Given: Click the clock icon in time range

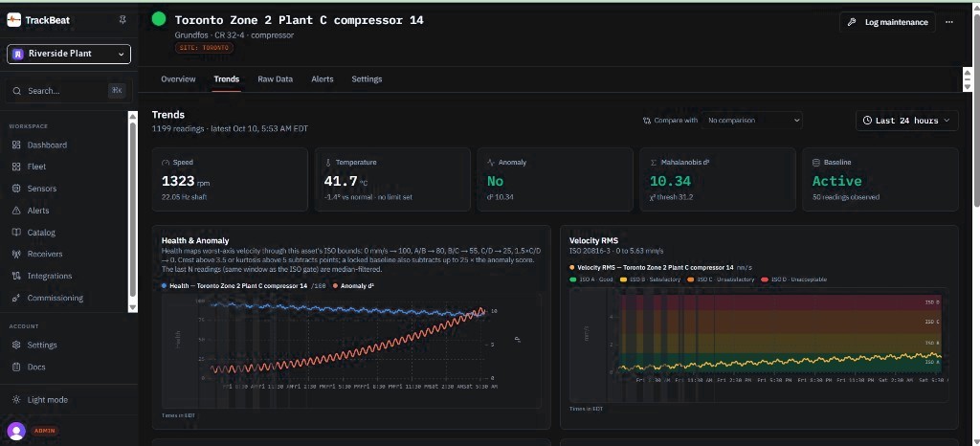Looking at the screenshot, I should click(867, 121).
